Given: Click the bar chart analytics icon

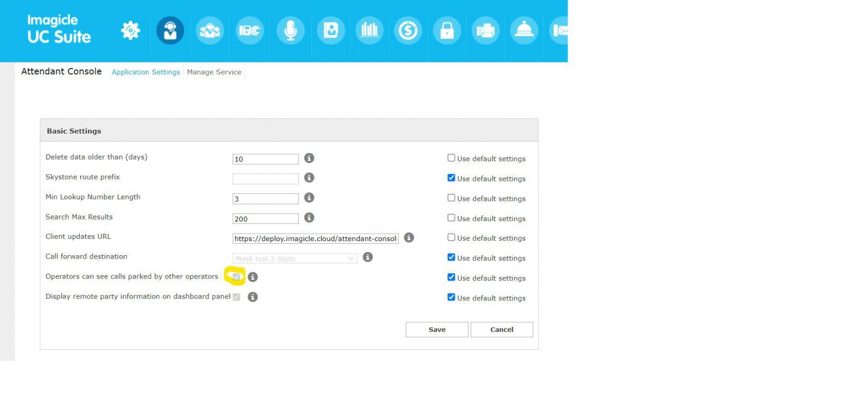Looking at the screenshot, I should click(369, 30).
